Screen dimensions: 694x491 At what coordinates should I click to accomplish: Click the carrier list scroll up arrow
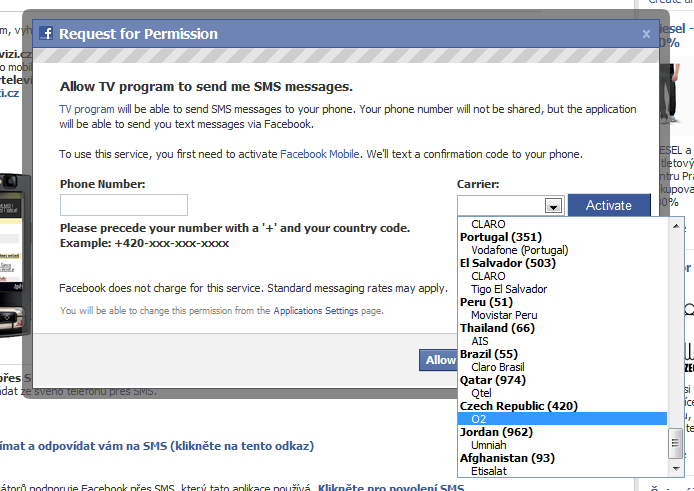[676, 226]
